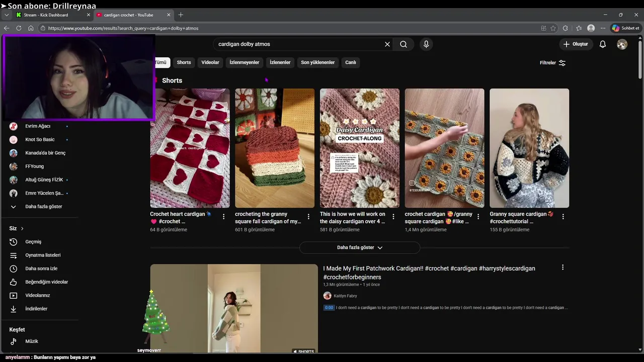Open the notifications bell
The width and height of the screenshot is (644, 362).
coord(603,44)
